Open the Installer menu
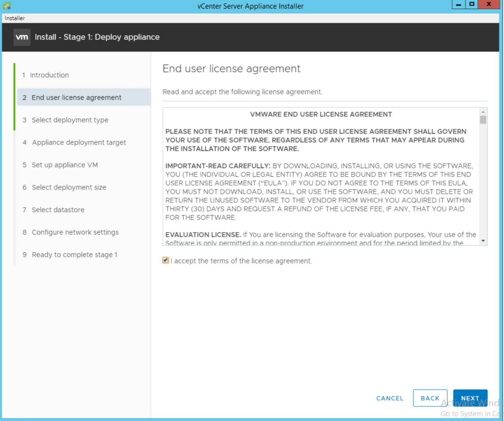Viewport: 504px width, 421px height. click(x=15, y=18)
